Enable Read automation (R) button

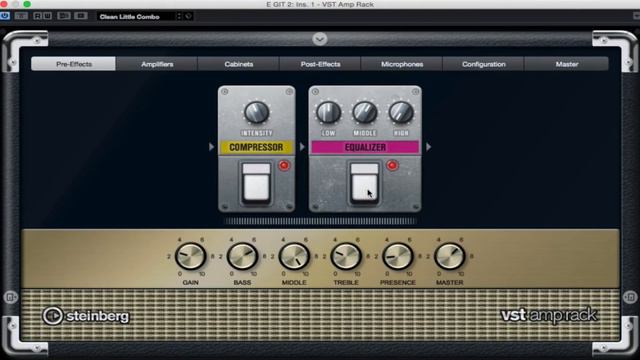[x=38, y=16]
